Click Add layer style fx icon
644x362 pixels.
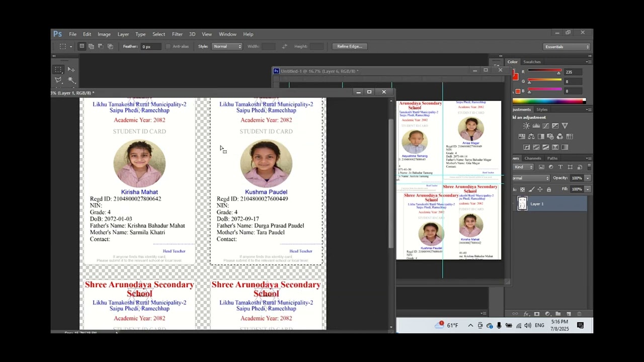click(x=526, y=313)
